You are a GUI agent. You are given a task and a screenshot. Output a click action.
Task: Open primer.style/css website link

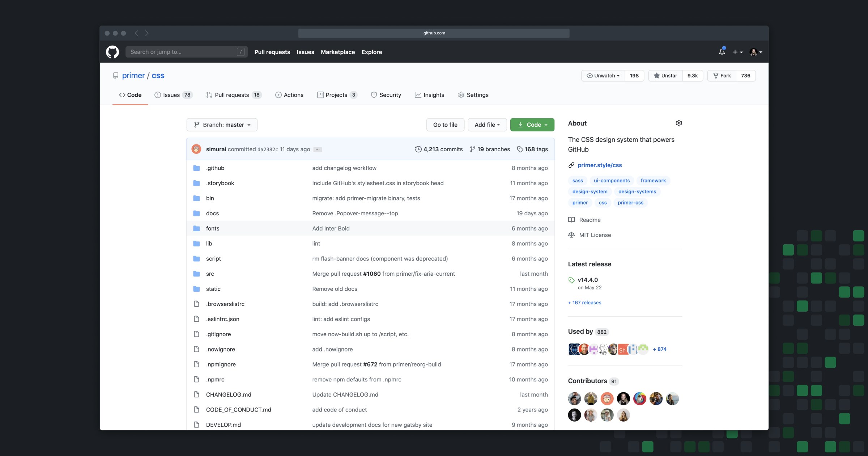point(600,165)
